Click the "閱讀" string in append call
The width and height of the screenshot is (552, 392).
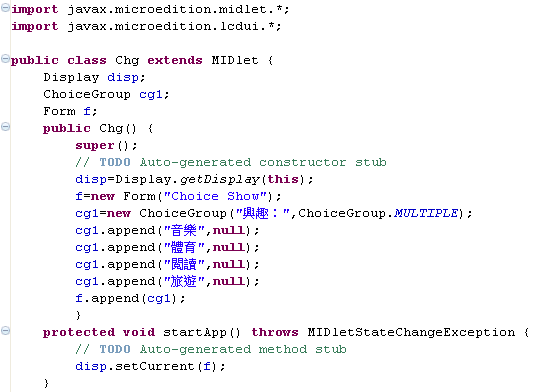184,264
